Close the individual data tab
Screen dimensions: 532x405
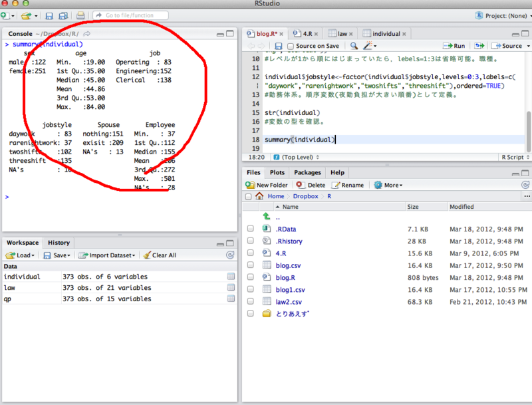point(404,34)
